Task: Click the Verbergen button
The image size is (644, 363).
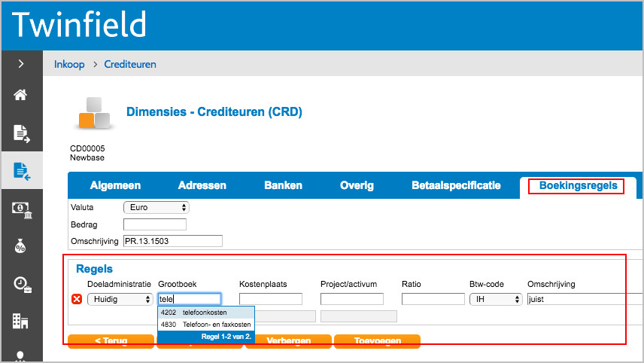Action: click(x=288, y=341)
